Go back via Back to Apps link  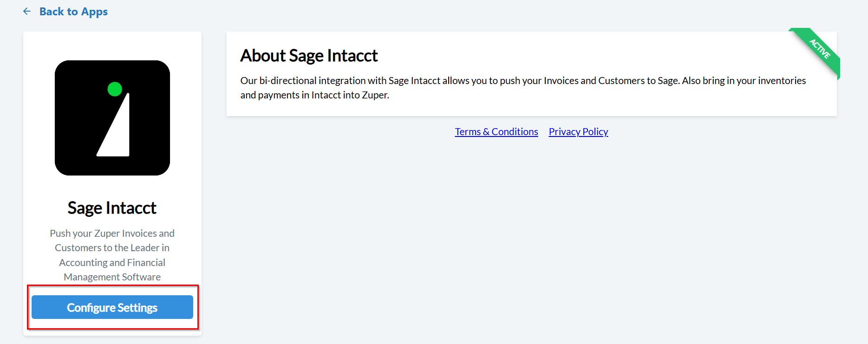(73, 12)
